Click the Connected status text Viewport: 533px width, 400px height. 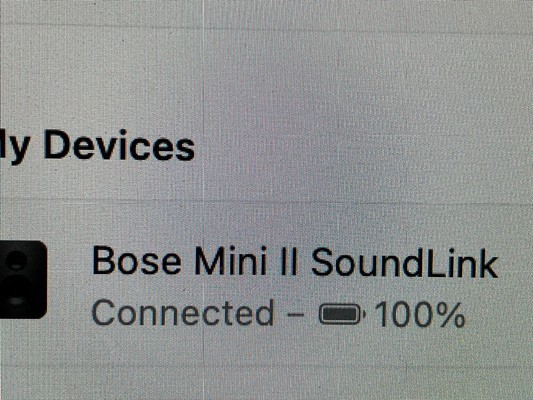pyautogui.click(x=183, y=313)
